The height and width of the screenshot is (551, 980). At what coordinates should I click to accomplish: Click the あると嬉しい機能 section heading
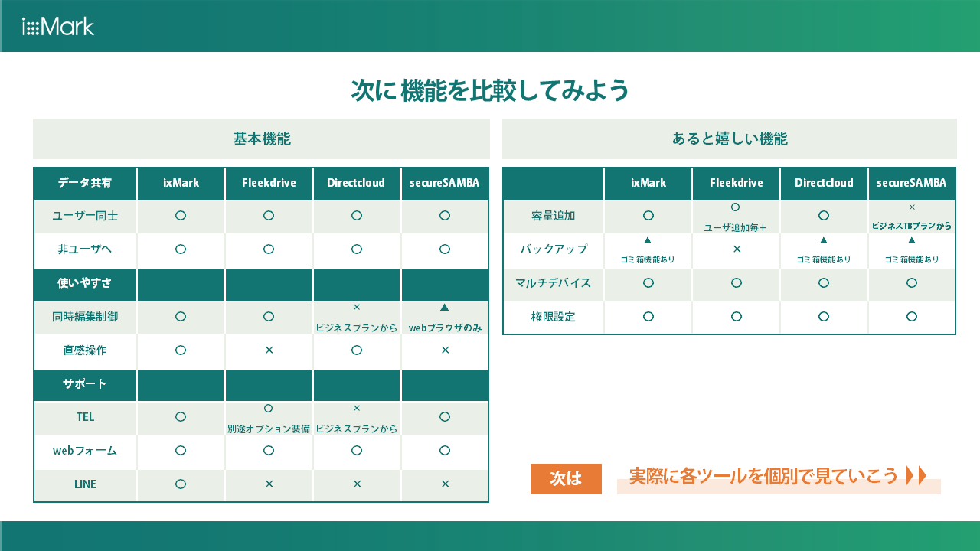click(x=730, y=139)
